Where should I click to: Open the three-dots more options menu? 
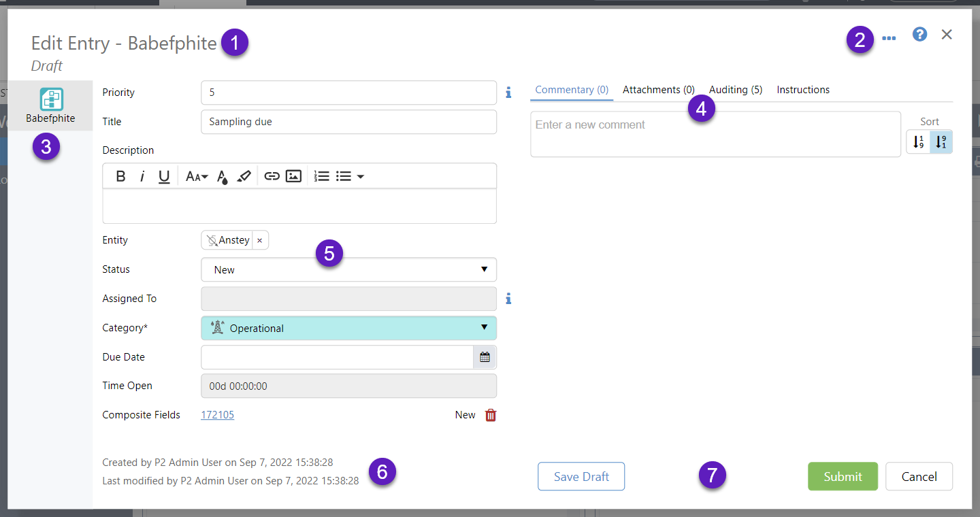click(x=889, y=38)
